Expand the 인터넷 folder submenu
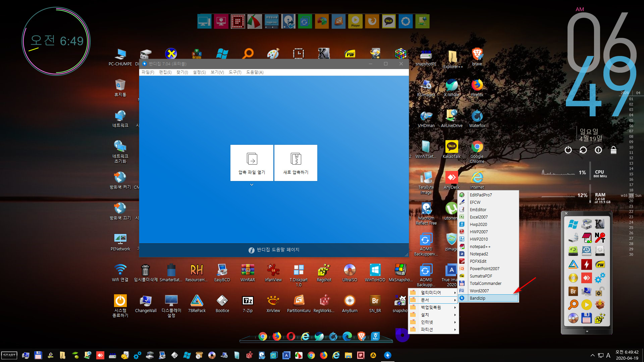Image resolution: width=644 pixels, height=362 pixels. pyautogui.click(x=433, y=322)
